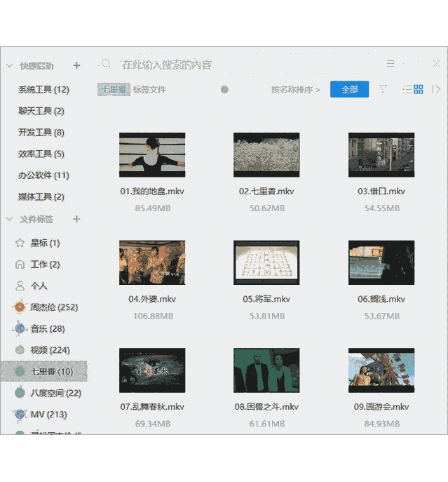448x482 pixels.
Task: Open the 周杰伦 (252) tag
Action: tap(54, 307)
